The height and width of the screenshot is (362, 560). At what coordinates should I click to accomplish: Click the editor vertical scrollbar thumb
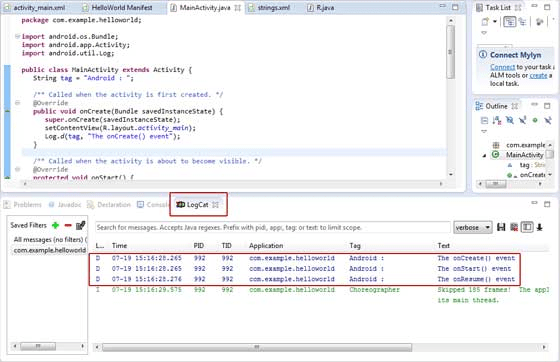[x=451, y=52]
